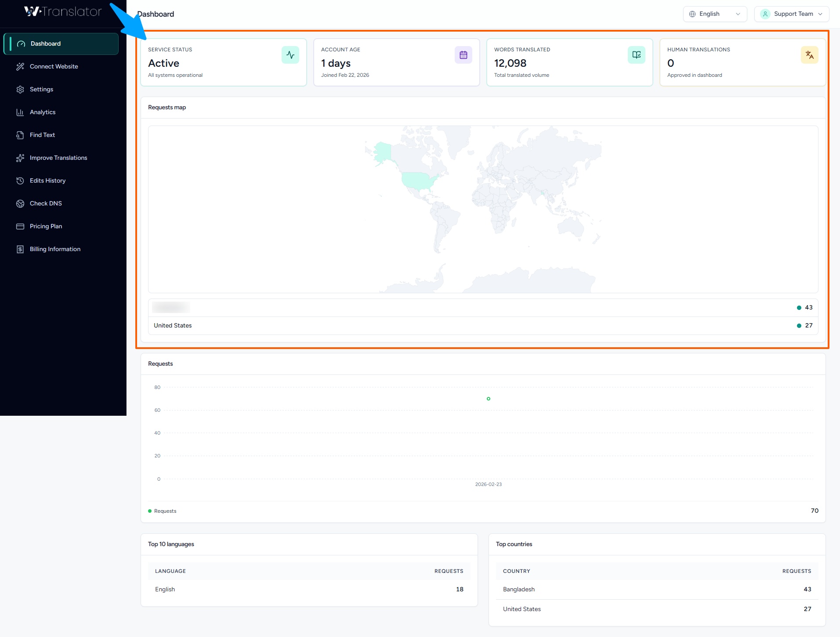The width and height of the screenshot is (840, 637).
Task: Select the Dashboard speedometer icon
Action: click(21, 43)
